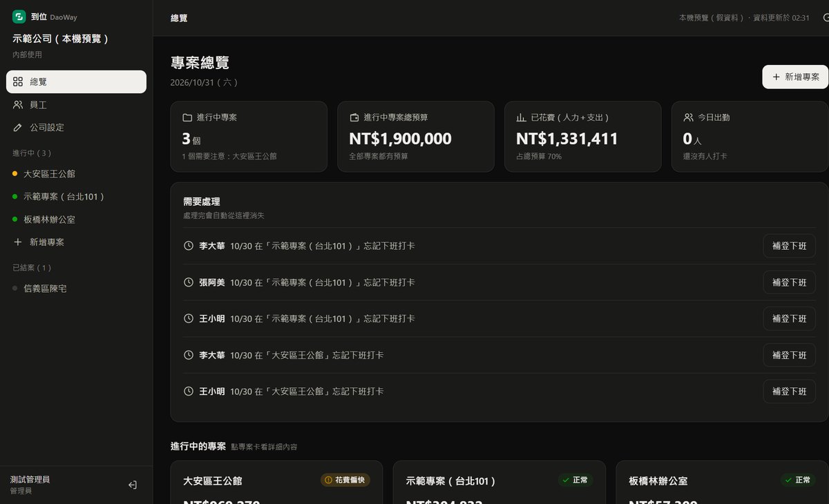
Task: Click 補登下班 for 李大華 at 大安區王公館
Action: pyautogui.click(x=790, y=355)
